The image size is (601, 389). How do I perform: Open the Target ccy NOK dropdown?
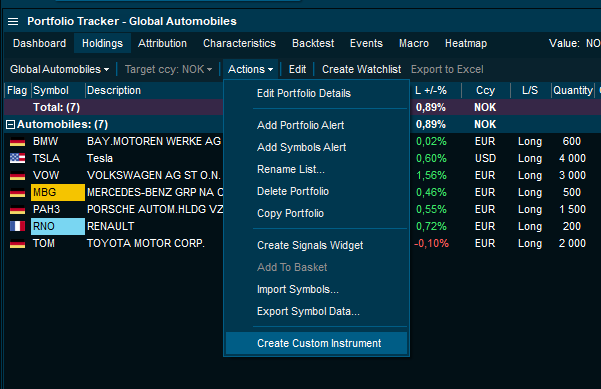(x=168, y=69)
